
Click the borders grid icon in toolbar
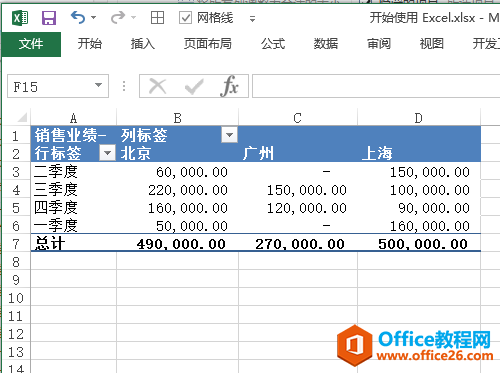click(157, 18)
